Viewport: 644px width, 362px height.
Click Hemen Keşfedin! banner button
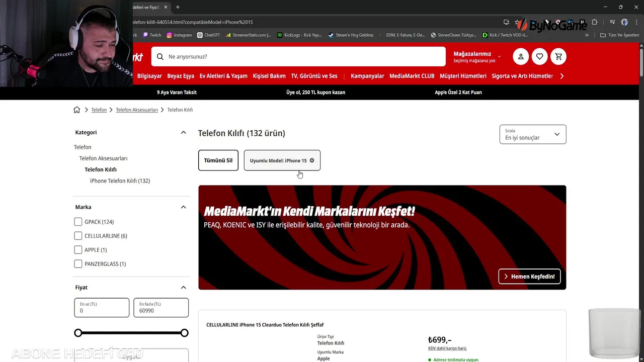pyautogui.click(x=529, y=277)
